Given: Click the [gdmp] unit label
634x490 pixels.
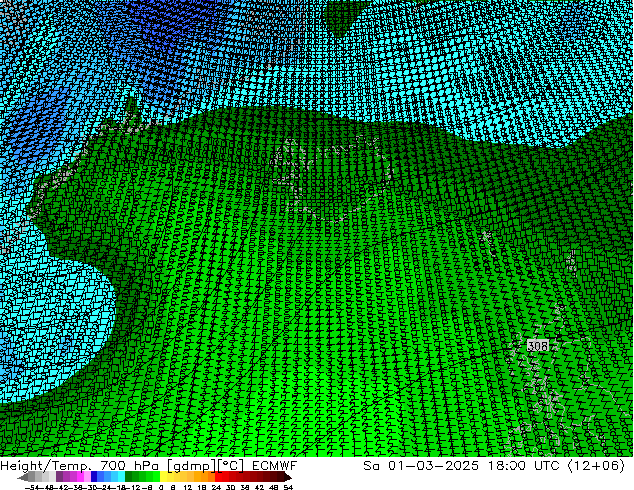Looking at the screenshot, I should tap(192, 466).
